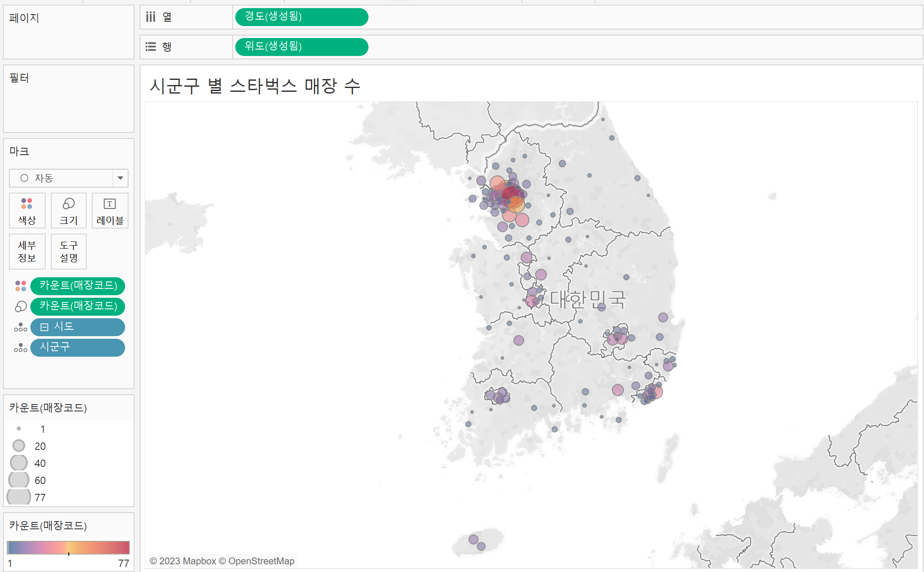Screen dimensions: 924x572
Task: Click the size legend circle for 60
Action: 19,480
